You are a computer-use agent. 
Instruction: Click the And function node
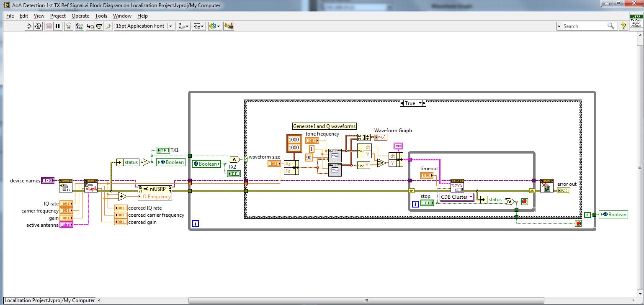[x=234, y=159]
